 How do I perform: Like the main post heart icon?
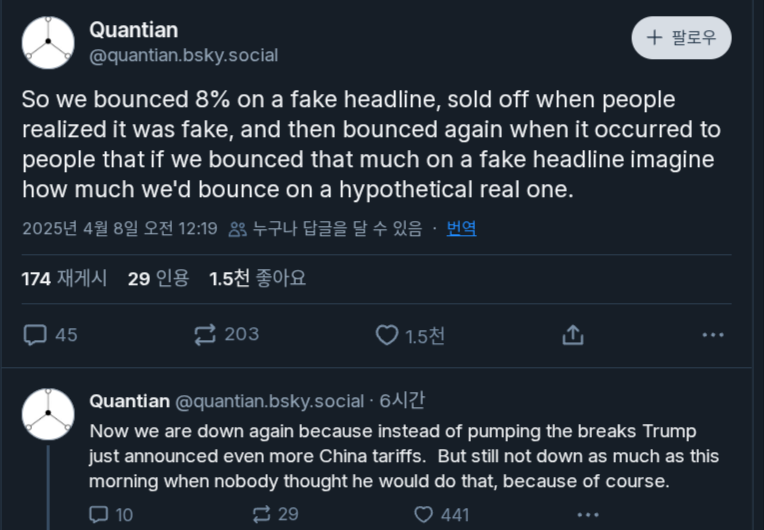387,335
